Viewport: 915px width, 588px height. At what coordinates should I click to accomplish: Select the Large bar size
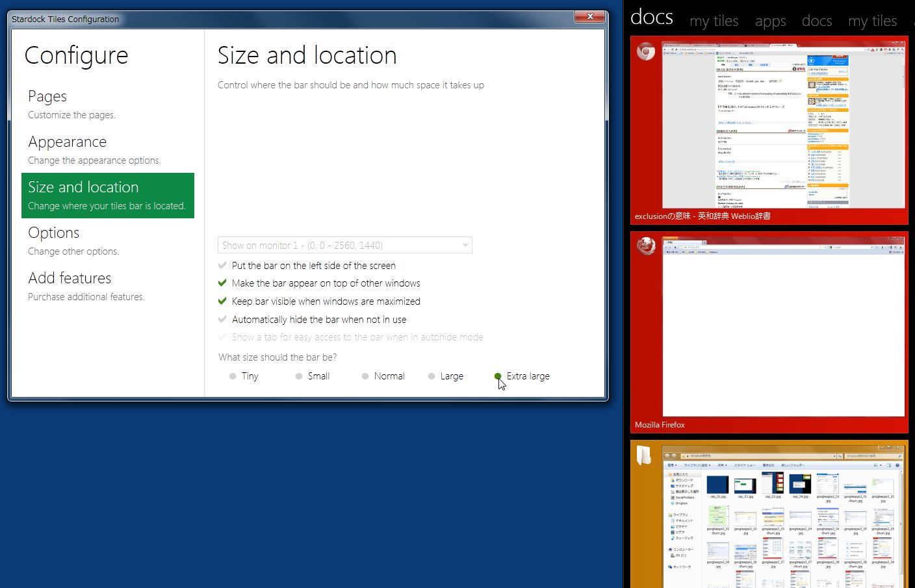coord(432,376)
